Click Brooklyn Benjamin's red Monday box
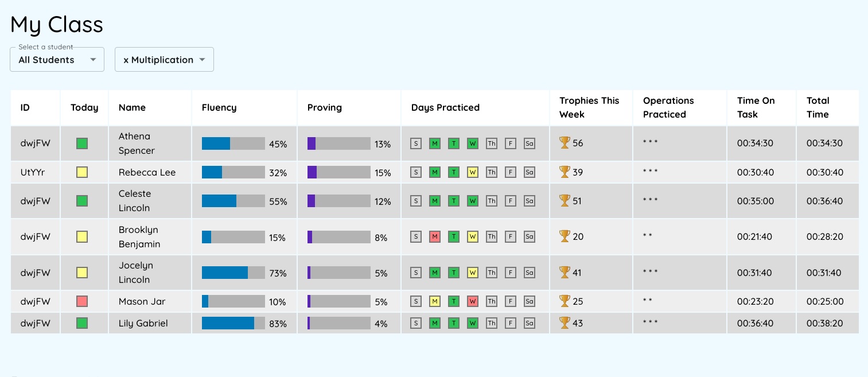 (435, 236)
